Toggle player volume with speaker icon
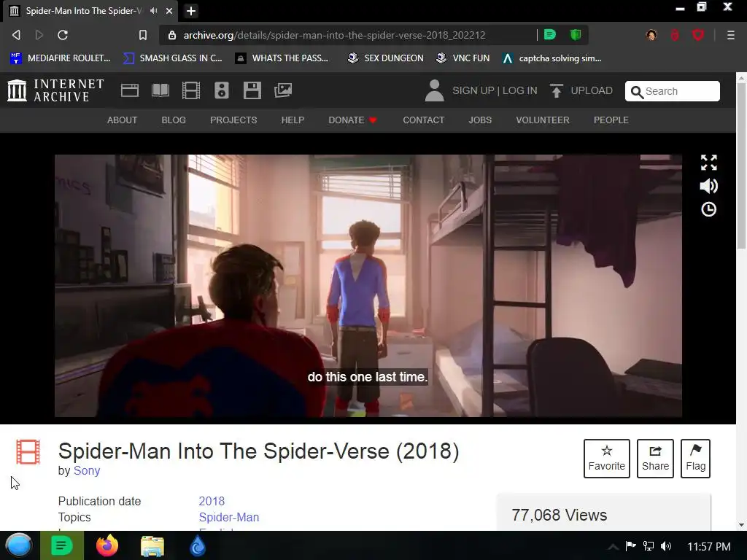The image size is (747, 560). coord(709,186)
